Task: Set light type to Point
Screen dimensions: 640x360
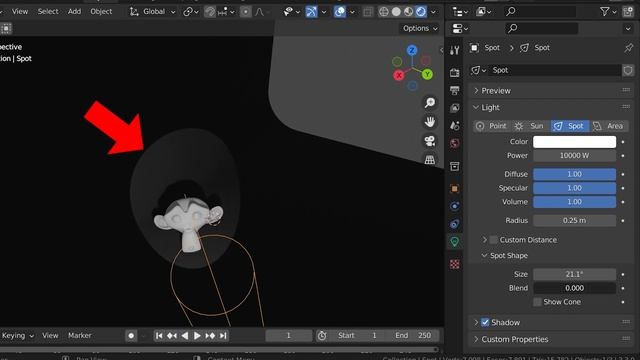Action: coord(492,126)
